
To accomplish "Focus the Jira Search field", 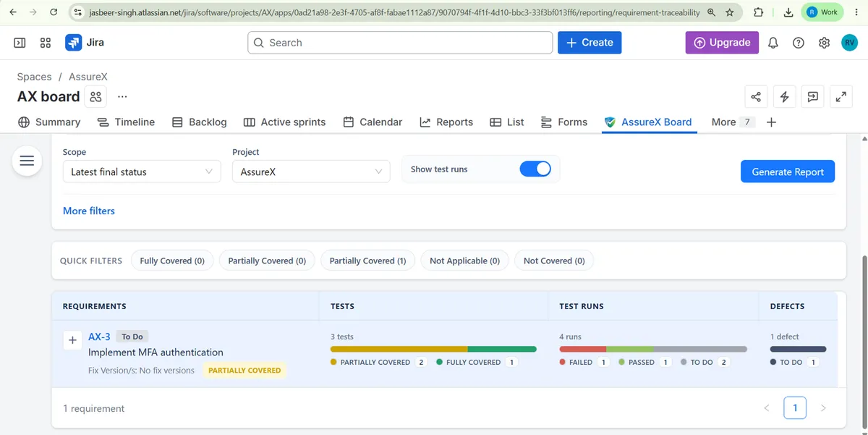I will [400, 43].
